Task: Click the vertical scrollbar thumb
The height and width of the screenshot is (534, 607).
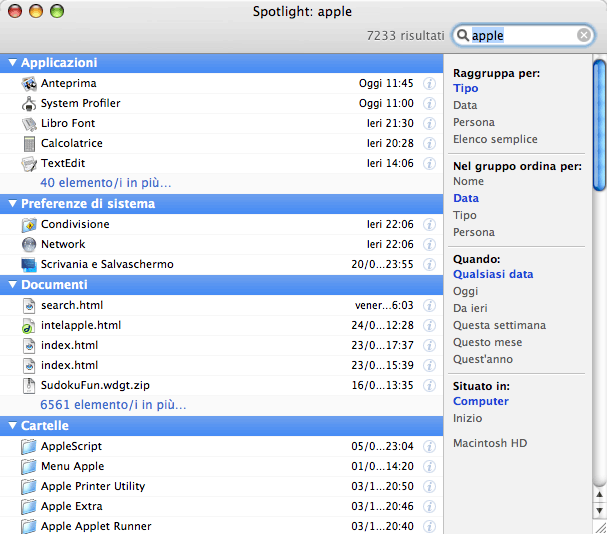Action: point(599,125)
